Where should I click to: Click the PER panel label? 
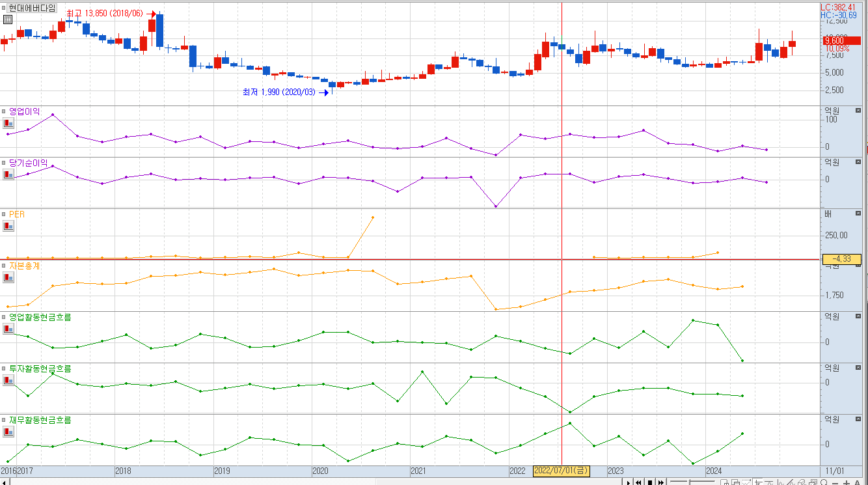[16, 214]
